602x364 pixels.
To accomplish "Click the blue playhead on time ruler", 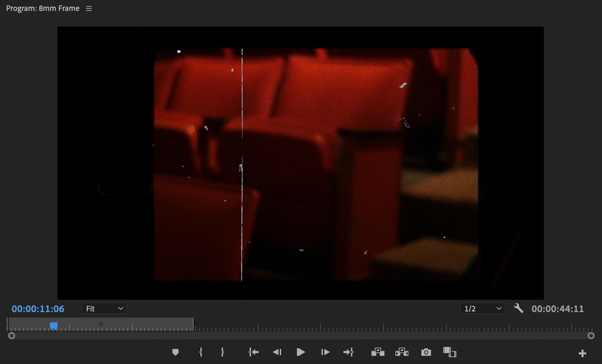I will (54, 326).
